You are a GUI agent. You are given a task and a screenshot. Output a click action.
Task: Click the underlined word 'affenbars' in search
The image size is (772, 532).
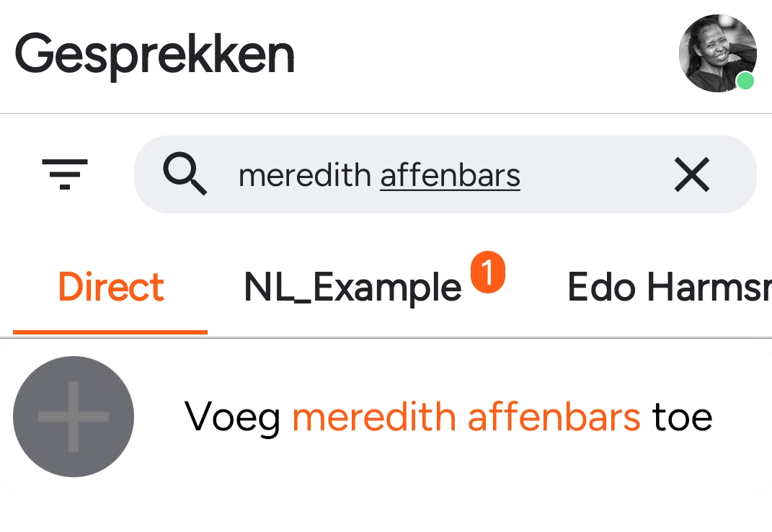coord(449,174)
